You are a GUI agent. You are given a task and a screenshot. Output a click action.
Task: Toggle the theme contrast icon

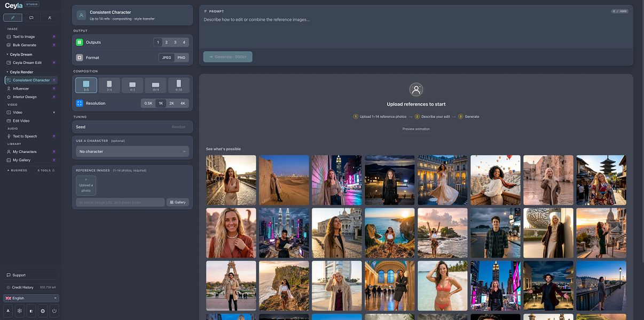pyautogui.click(x=31, y=310)
